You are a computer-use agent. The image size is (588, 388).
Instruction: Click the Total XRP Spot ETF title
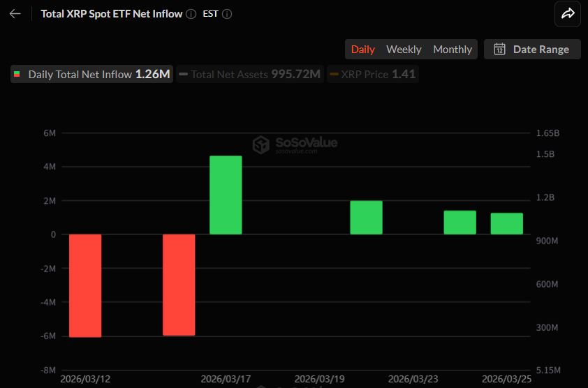tap(112, 14)
